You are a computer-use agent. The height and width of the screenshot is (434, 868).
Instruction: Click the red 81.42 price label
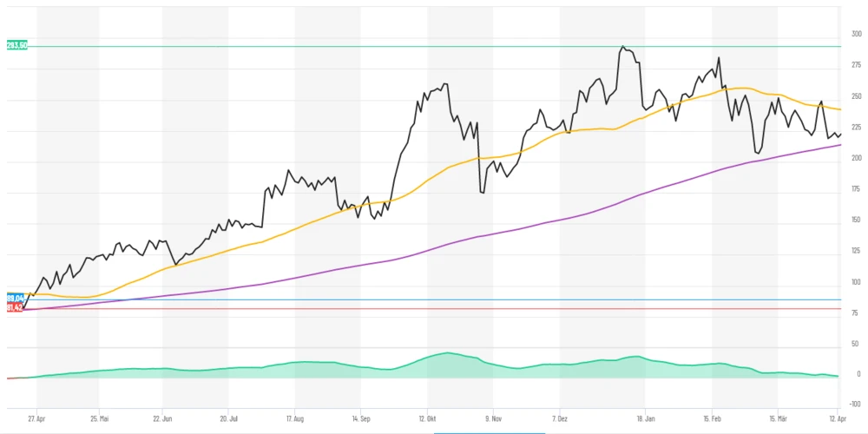coord(14,307)
